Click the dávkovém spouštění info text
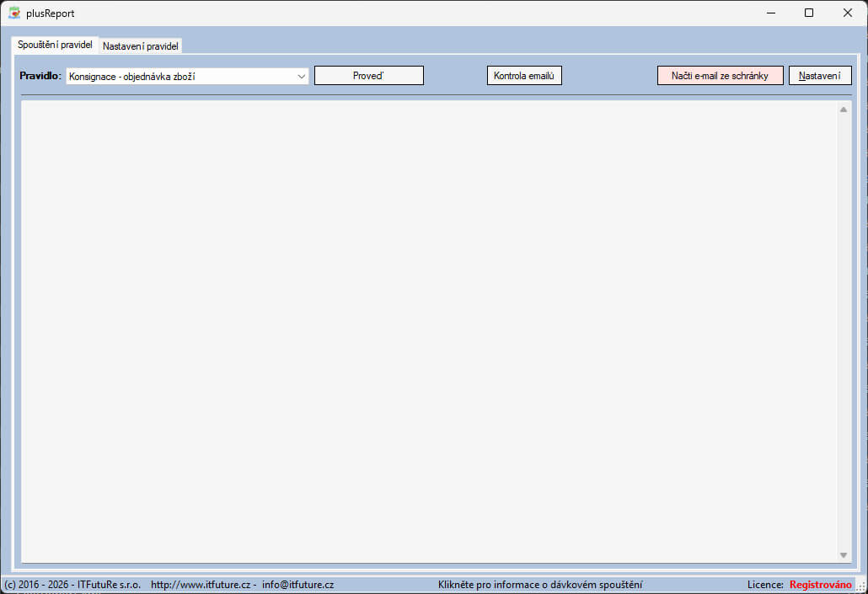Image resolution: width=868 pixels, height=594 pixels. [x=539, y=585]
